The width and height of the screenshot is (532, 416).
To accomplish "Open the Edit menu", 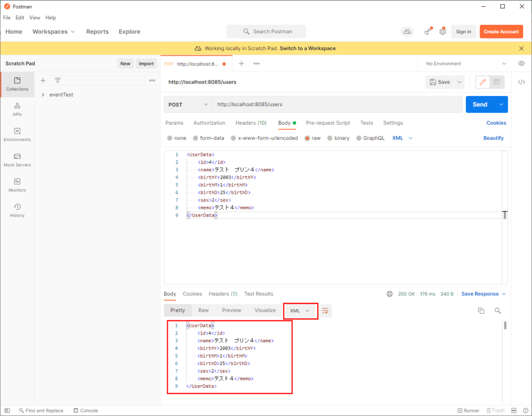I will (20, 18).
